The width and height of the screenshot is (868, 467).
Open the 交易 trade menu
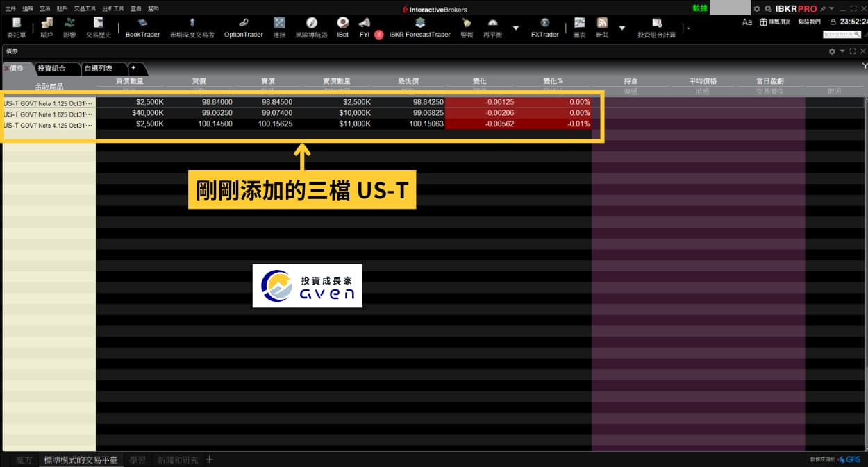click(x=45, y=9)
